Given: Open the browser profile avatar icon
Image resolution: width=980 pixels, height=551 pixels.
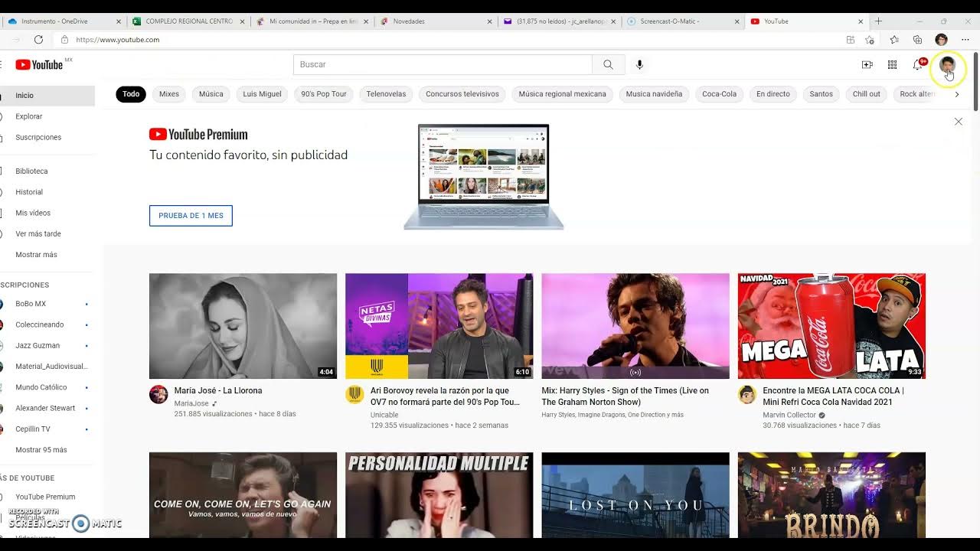Looking at the screenshot, I should click(x=941, y=40).
